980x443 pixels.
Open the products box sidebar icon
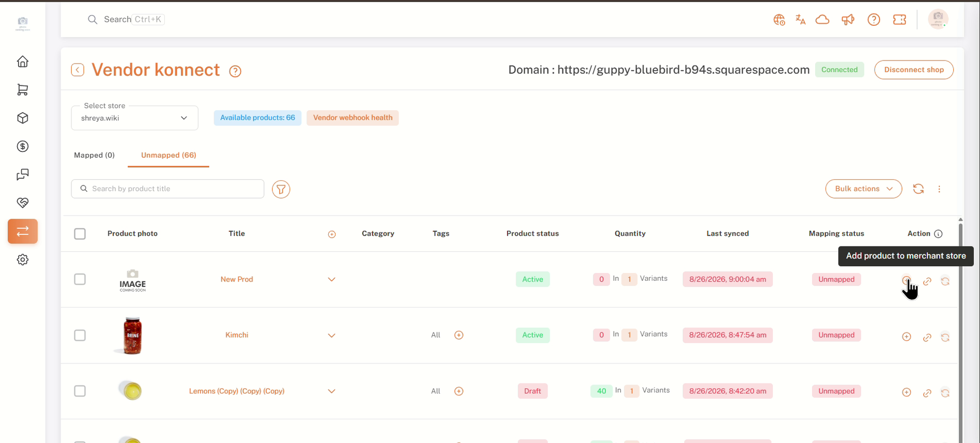[23, 118]
